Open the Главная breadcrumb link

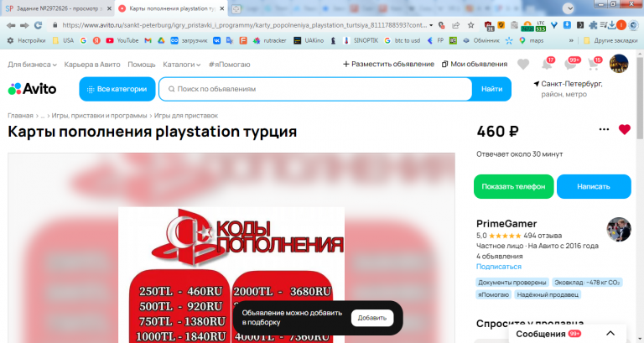coord(20,116)
